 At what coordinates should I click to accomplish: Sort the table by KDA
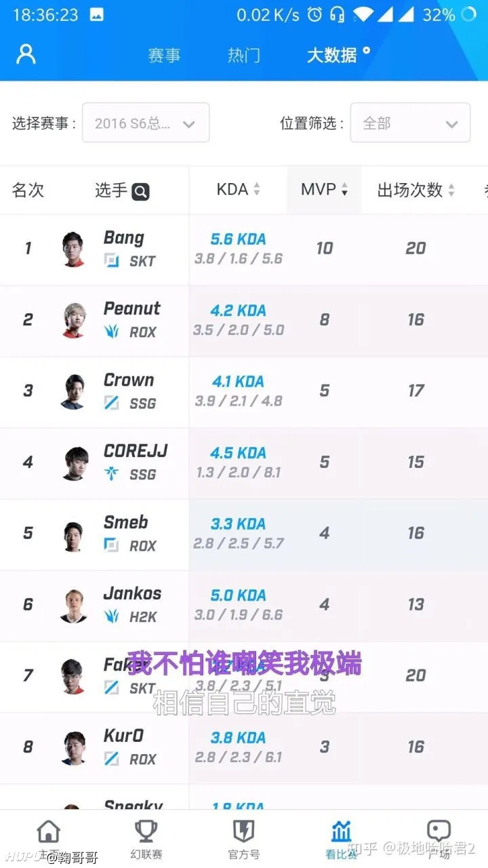point(238,190)
